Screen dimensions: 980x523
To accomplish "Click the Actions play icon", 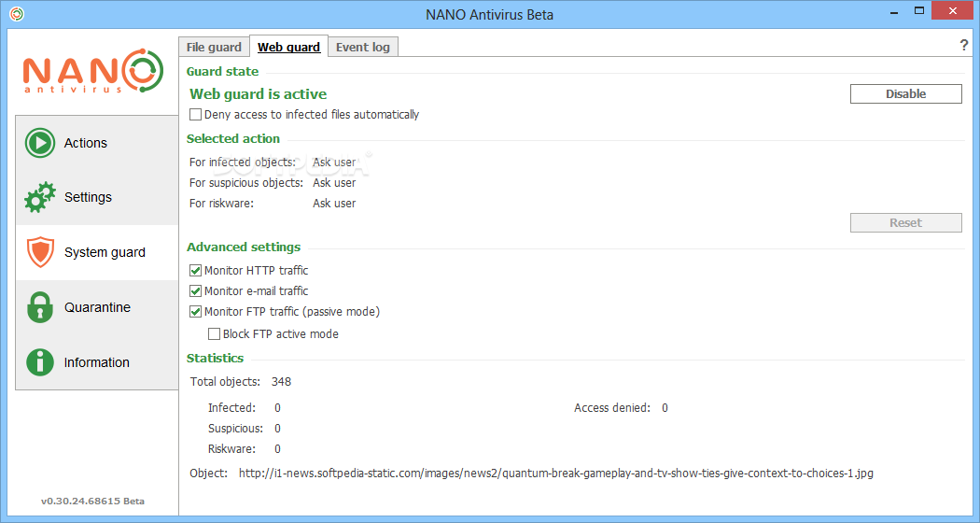I will [40, 143].
